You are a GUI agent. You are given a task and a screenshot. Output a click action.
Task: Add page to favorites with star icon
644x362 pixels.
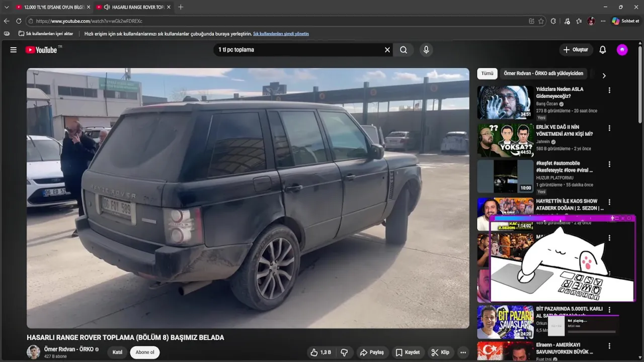541,21
